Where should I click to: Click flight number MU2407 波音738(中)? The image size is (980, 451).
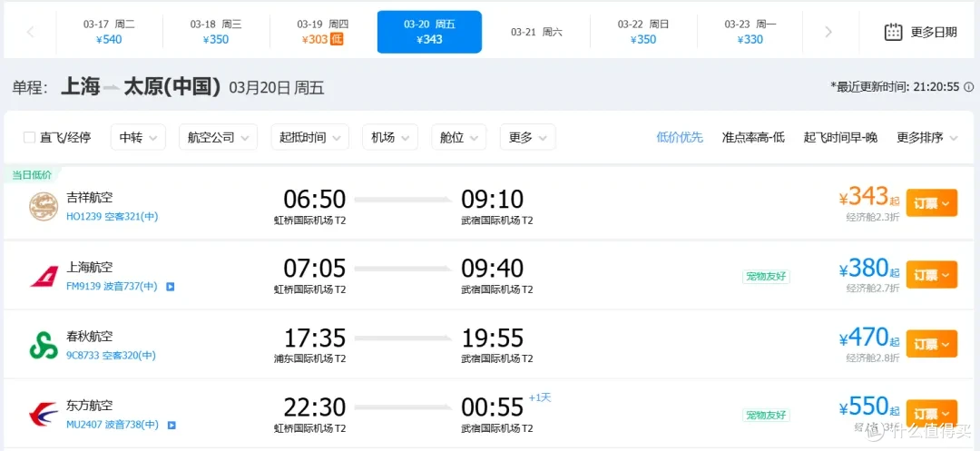(113, 425)
